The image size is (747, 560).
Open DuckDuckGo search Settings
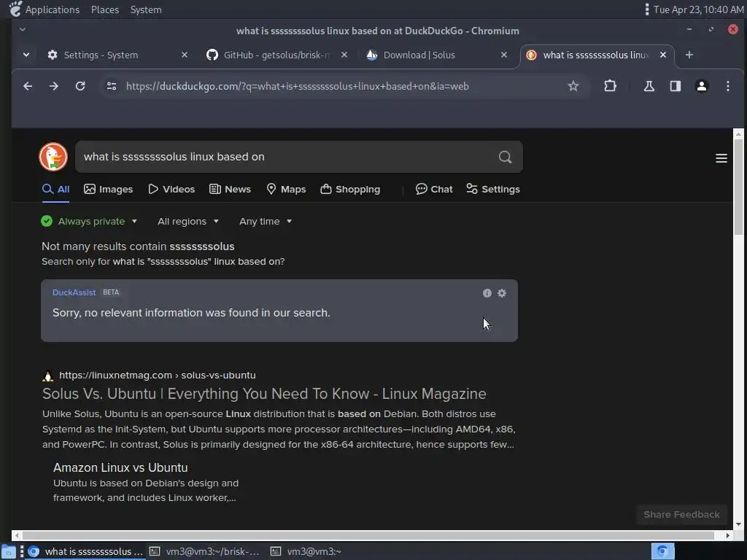coord(492,190)
